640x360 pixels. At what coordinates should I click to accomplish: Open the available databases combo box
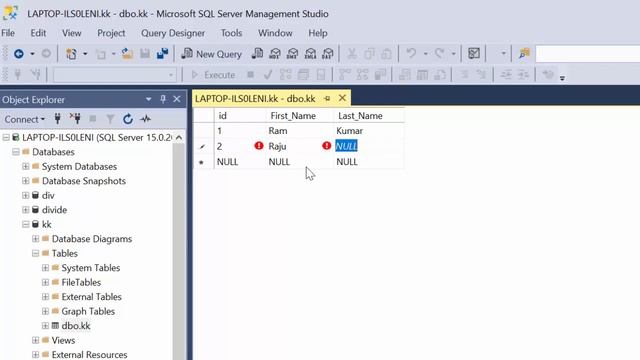[115, 75]
